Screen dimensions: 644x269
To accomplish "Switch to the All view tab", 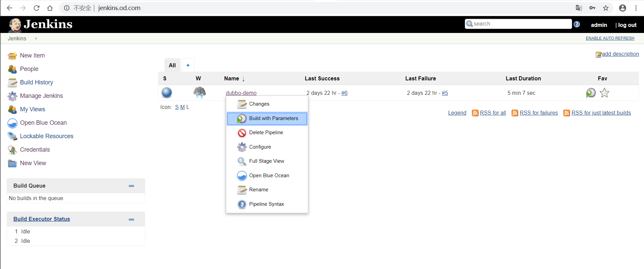I will 172,65.
